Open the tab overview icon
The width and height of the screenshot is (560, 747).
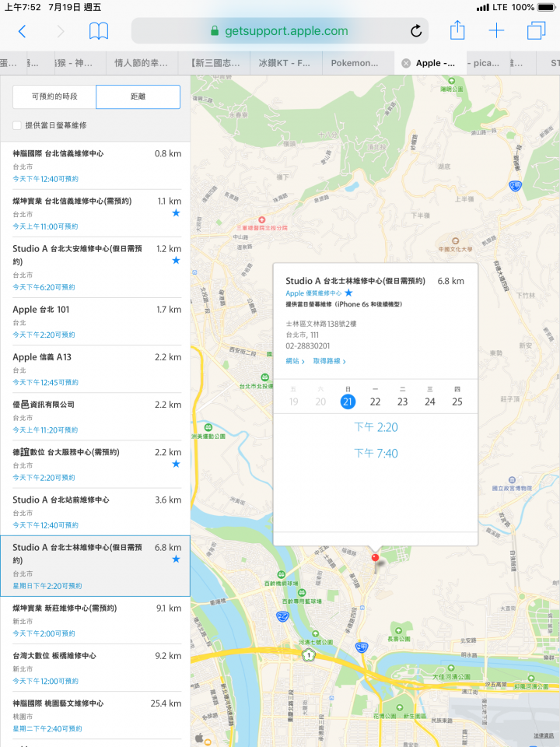(x=536, y=30)
